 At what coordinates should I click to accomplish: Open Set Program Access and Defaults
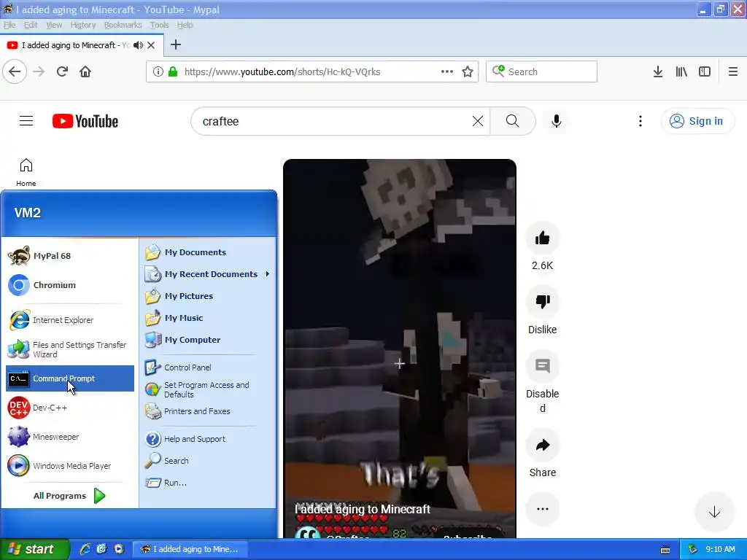207,389
